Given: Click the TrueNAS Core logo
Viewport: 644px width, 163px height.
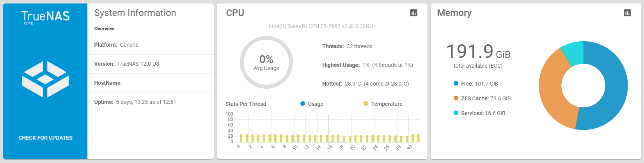Looking at the screenshot, I should pyautogui.click(x=45, y=17).
